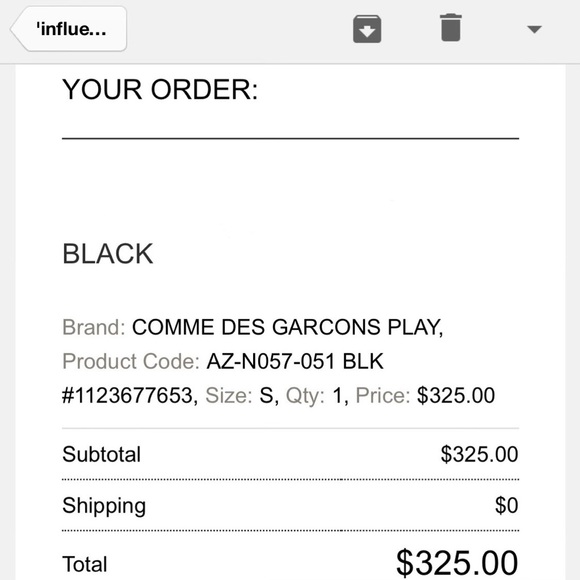Viewport: 580px width, 580px height.
Task: Tap the Brand: label
Action: [94, 327]
